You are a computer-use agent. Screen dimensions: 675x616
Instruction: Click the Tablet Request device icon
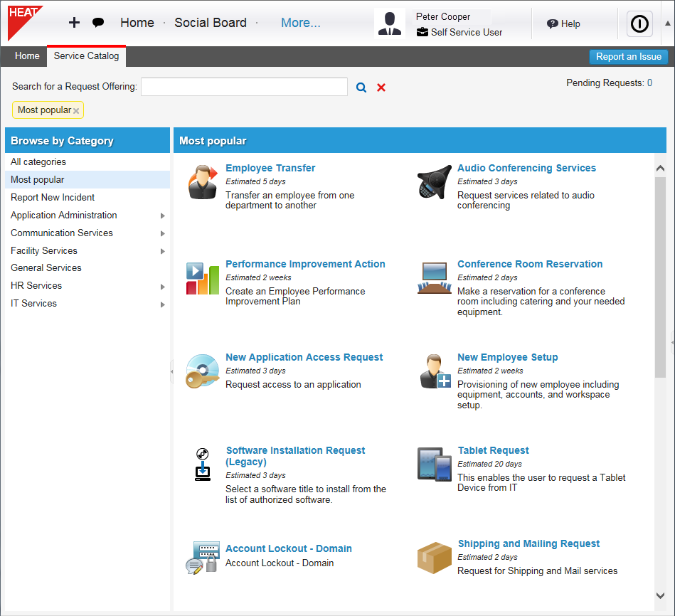(x=435, y=465)
